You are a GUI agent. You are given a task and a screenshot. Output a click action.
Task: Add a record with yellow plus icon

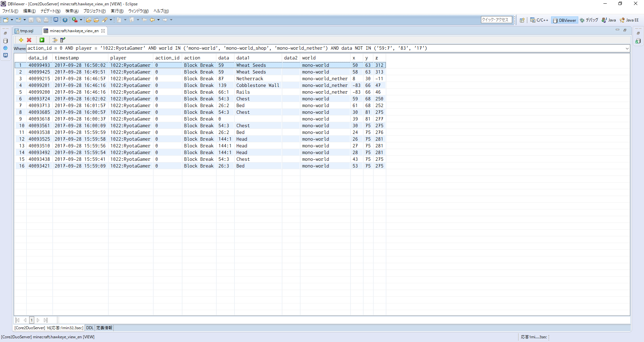point(21,40)
